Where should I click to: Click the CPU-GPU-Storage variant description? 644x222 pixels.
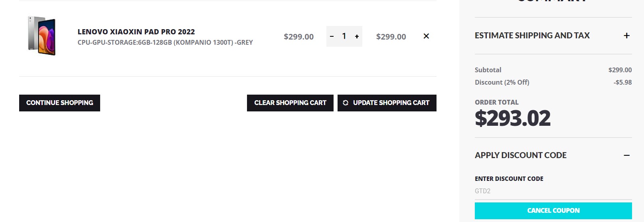coord(165,43)
